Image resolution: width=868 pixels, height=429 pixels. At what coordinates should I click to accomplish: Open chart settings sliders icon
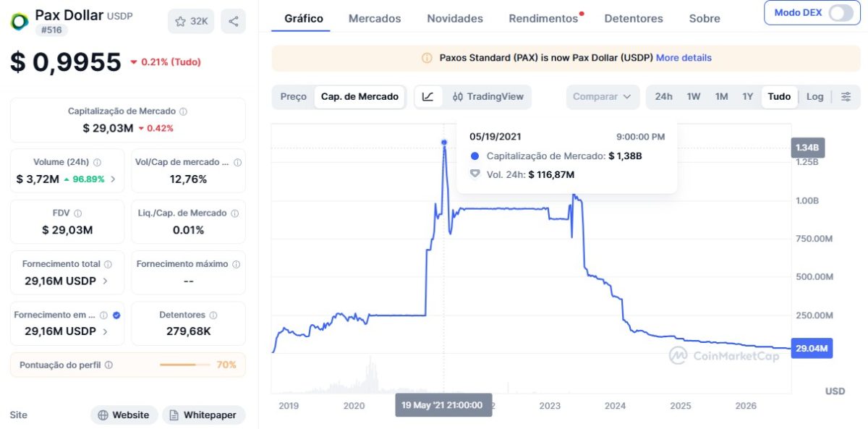click(x=846, y=96)
